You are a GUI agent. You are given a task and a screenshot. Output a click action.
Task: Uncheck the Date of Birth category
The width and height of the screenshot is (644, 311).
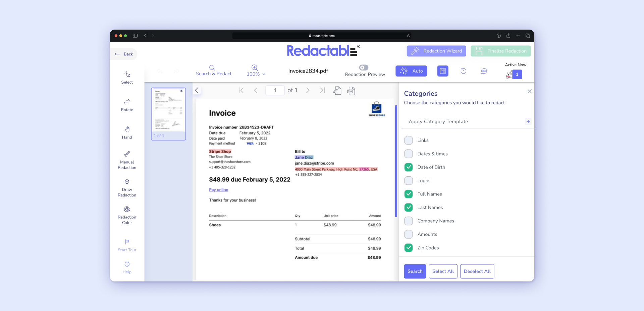click(x=409, y=167)
